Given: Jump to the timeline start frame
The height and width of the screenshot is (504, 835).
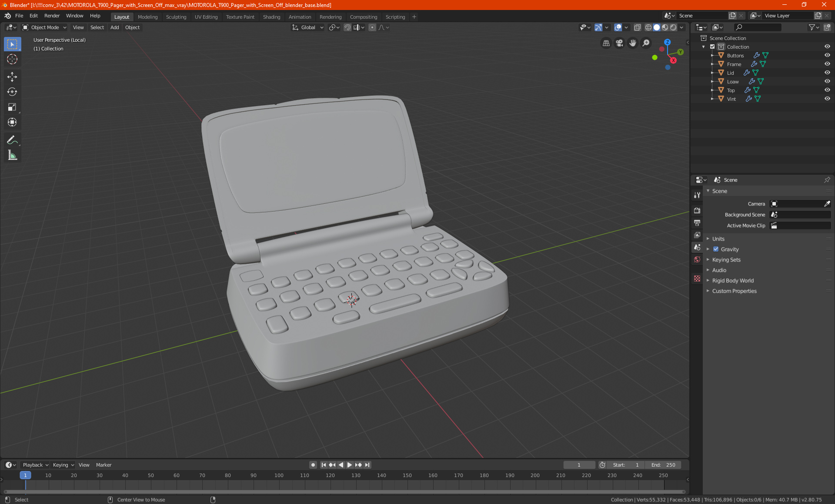Looking at the screenshot, I should 324,465.
